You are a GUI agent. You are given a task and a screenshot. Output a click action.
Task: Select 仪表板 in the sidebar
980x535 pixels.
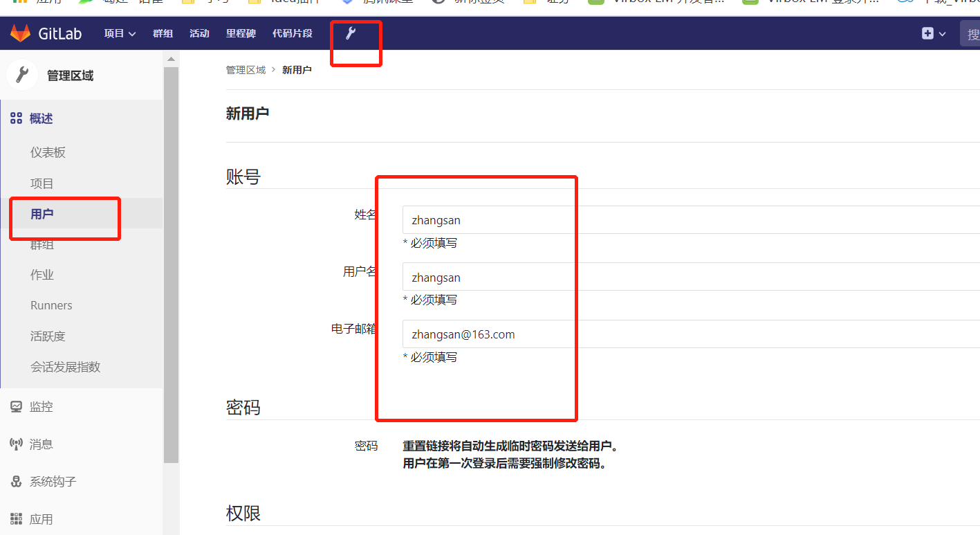click(x=48, y=153)
